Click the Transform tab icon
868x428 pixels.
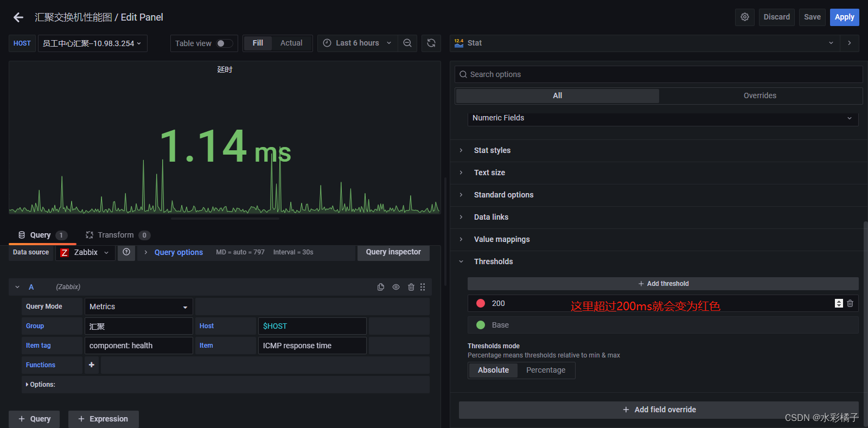pyautogui.click(x=90, y=235)
